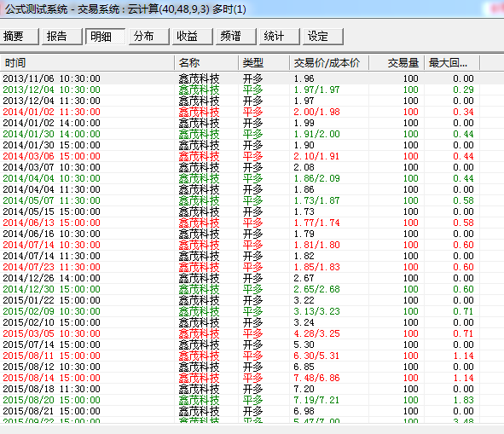Click the 名称 column header

[206, 63]
